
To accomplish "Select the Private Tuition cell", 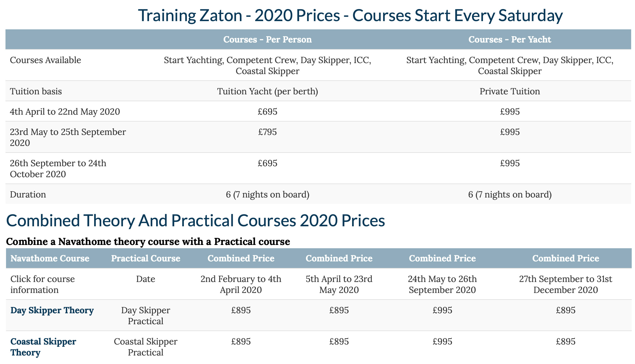I will coord(510,91).
